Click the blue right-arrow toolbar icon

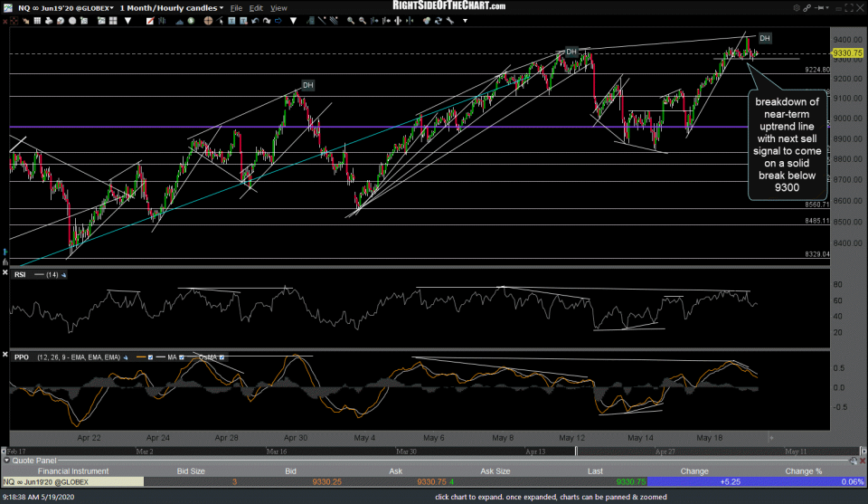278,21
